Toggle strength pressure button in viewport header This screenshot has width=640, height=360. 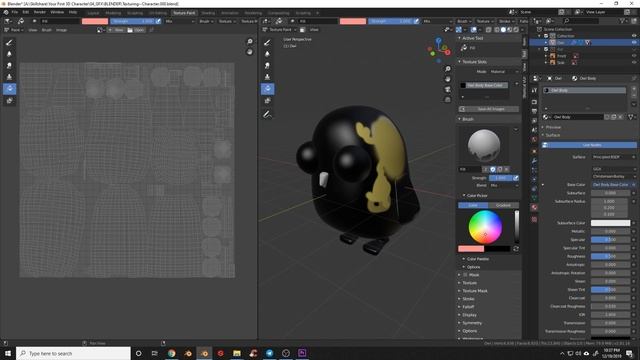pyautogui.click(x=416, y=21)
